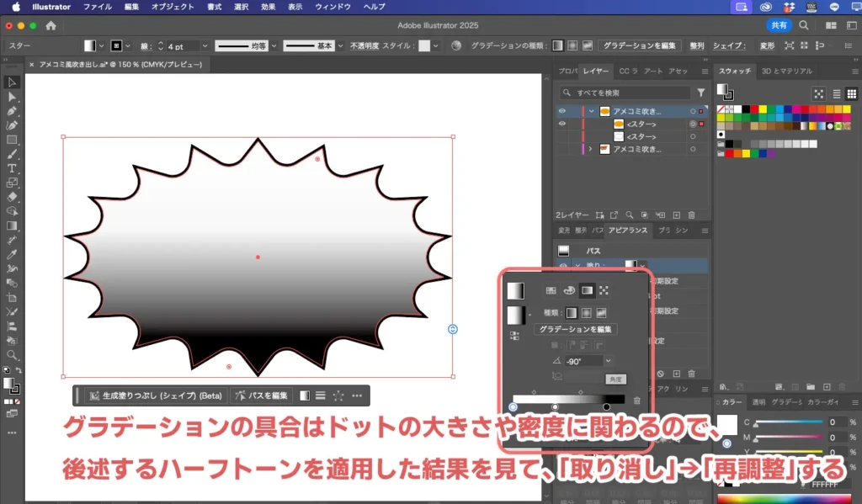Open the trash icon in the Layers panel
The width and height of the screenshot is (862, 504).
pyautogui.click(x=691, y=215)
